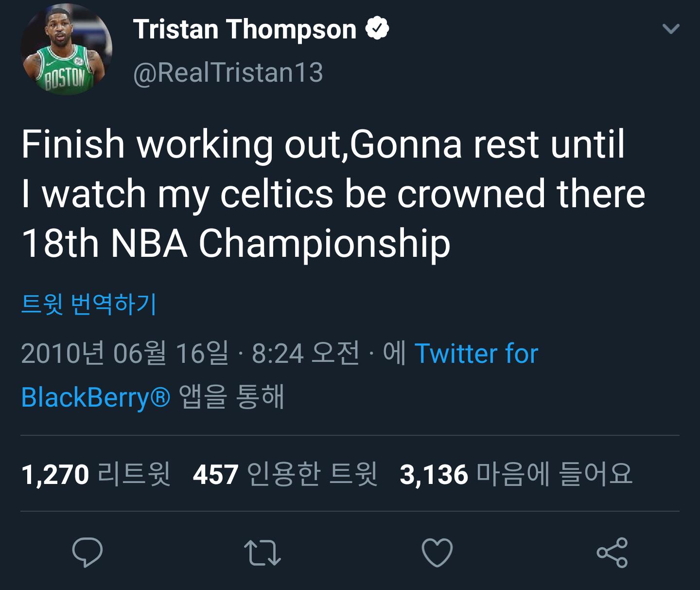Tap the retweet arrows icon
The image size is (700, 590).
pos(262,553)
